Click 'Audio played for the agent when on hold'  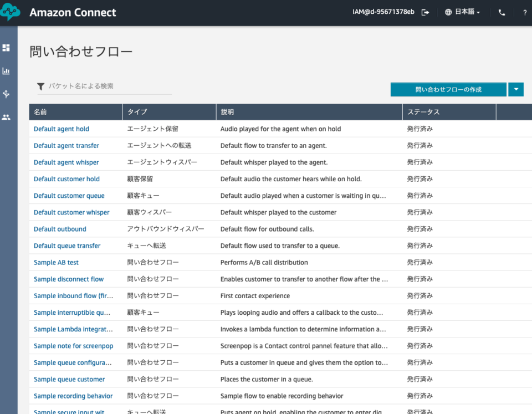tap(280, 129)
